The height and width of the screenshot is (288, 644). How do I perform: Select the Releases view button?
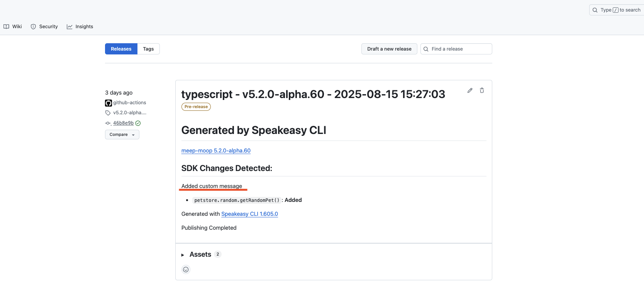[x=121, y=49]
